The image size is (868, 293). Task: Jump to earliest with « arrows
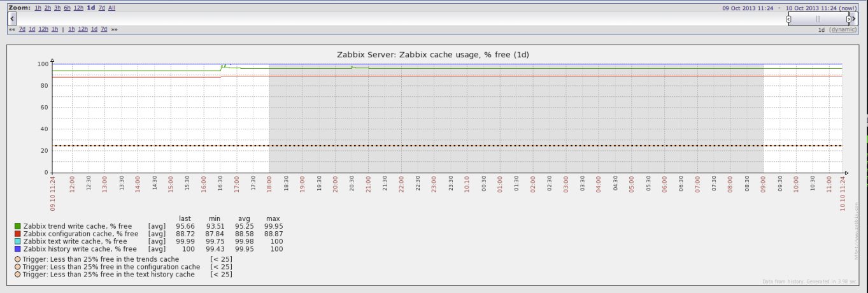(x=12, y=29)
